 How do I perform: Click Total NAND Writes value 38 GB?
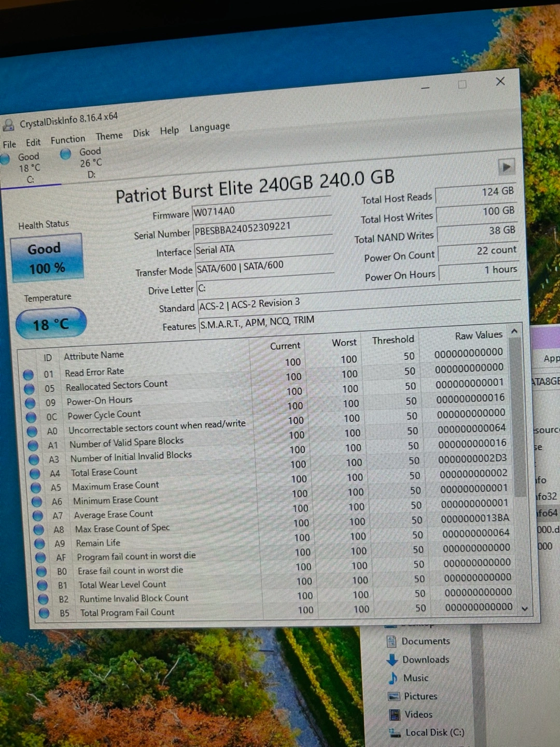(x=478, y=231)
